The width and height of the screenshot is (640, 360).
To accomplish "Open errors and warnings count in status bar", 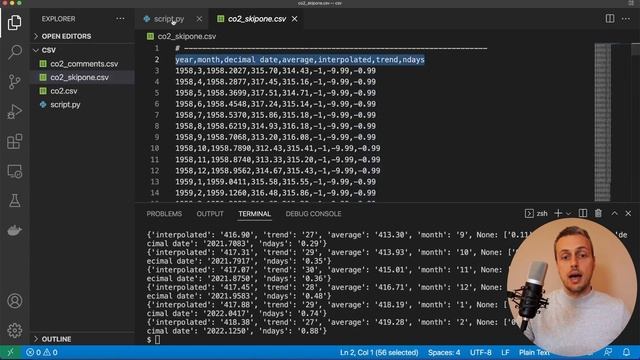I will pyautogui.click(x=42, y=353).
